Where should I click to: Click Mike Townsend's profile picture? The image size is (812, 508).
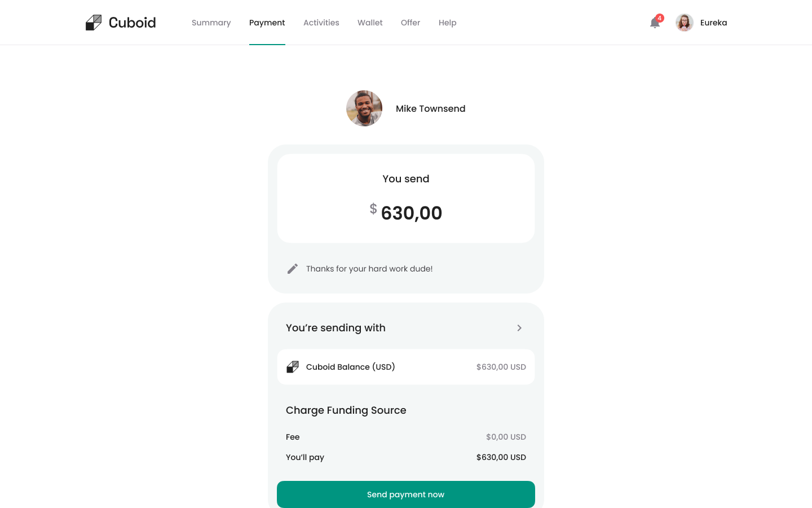point(364,108)
